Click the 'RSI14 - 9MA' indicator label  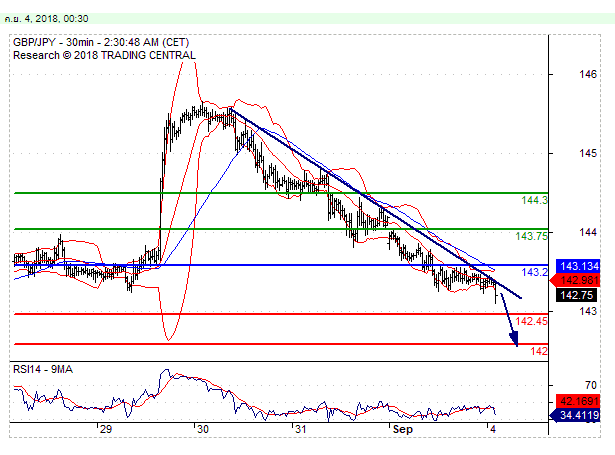click(43, 369)
